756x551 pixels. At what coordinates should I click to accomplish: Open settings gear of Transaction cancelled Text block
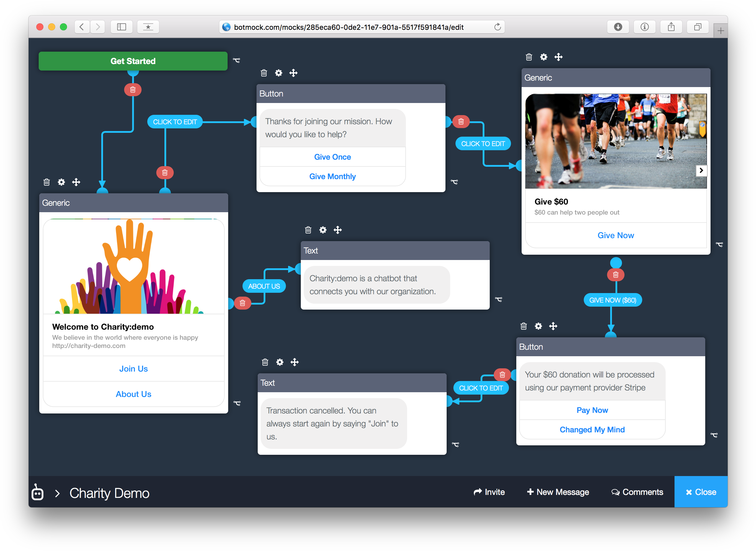pyautogui.click(x=280, y=362)
